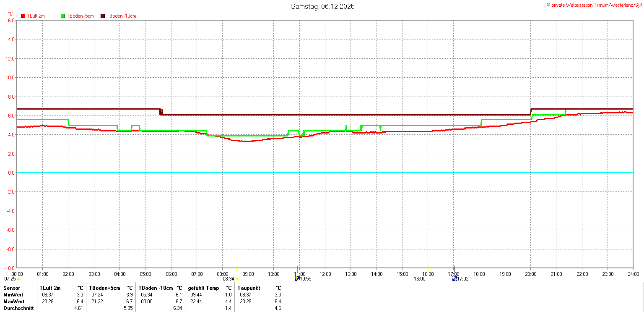
Task: Click the MinWert row label
Action: pyautogui.click(x=14, y=295)
